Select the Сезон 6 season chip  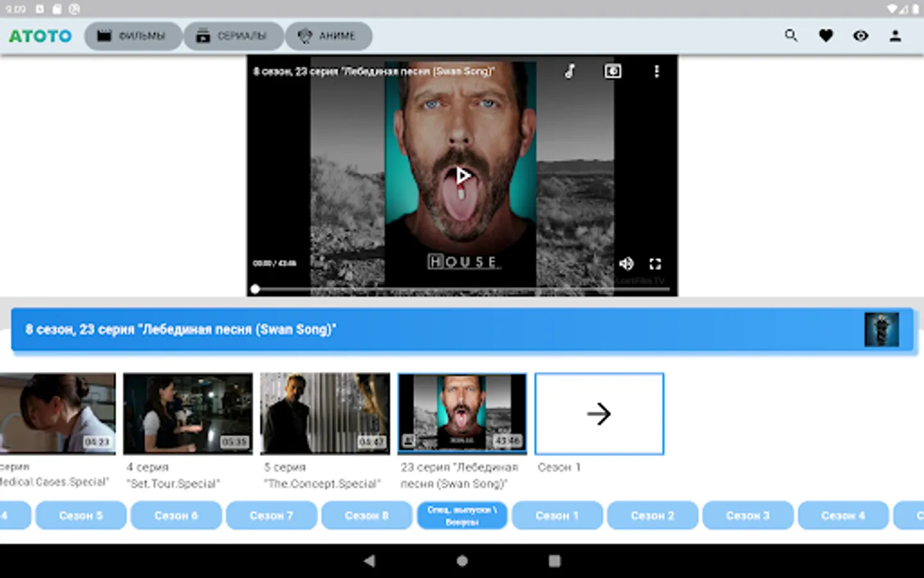coord(176,516)
